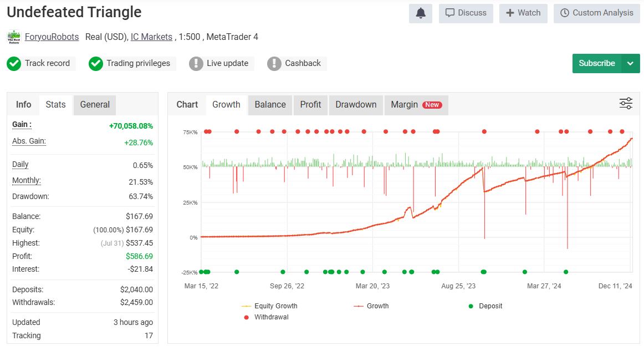Select the Balance chart tab
This screenshot has height=356, width=644.
tap(270, 105)
